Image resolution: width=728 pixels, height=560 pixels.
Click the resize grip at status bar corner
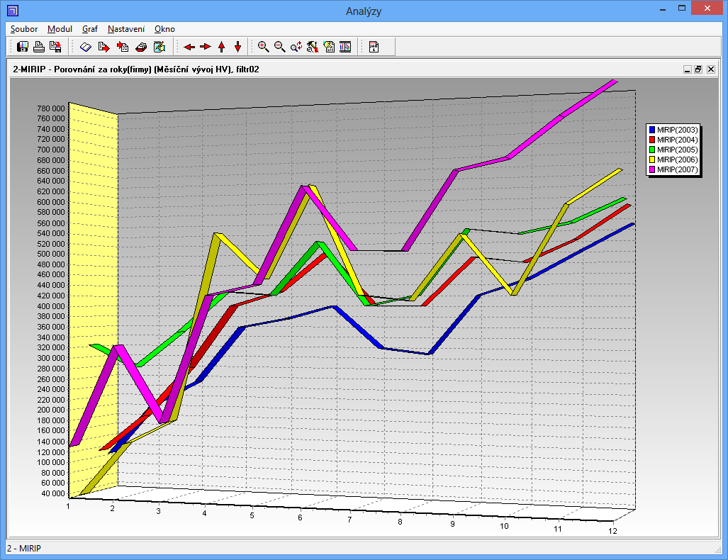[718, 550]
